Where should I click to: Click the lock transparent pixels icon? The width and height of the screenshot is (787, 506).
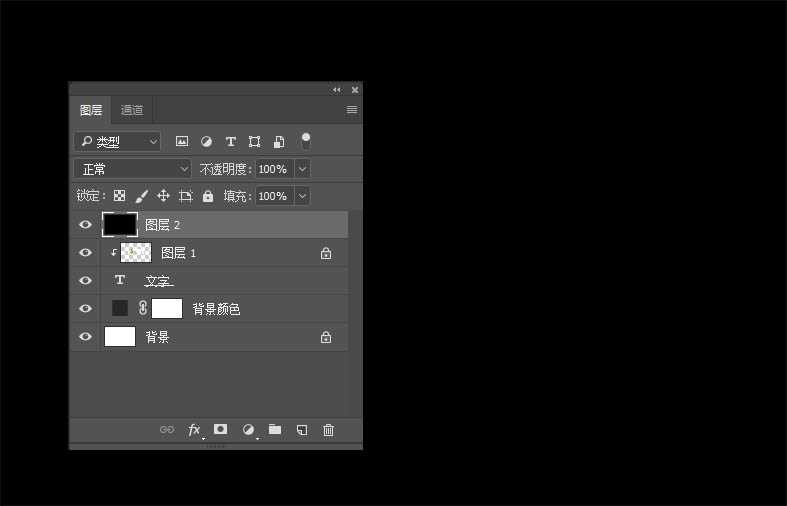pos(120,196)
